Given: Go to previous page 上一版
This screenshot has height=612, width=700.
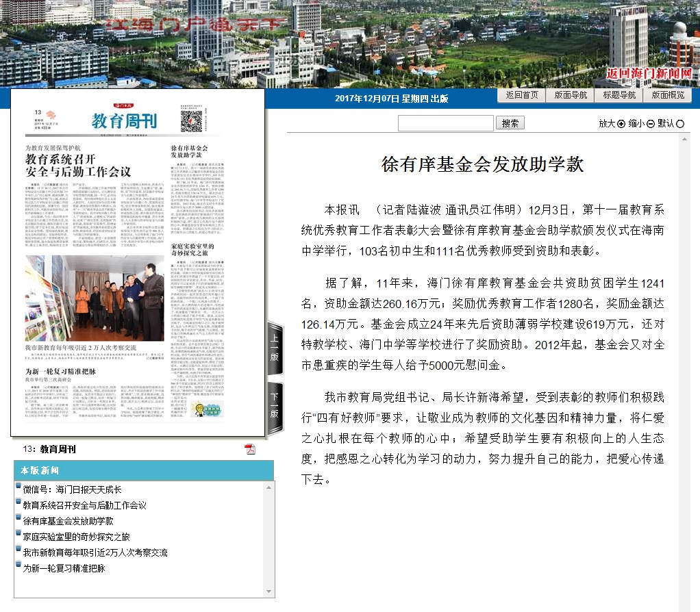Looking at the screenshot, I should pyautogui.click(x=275, y=348).
